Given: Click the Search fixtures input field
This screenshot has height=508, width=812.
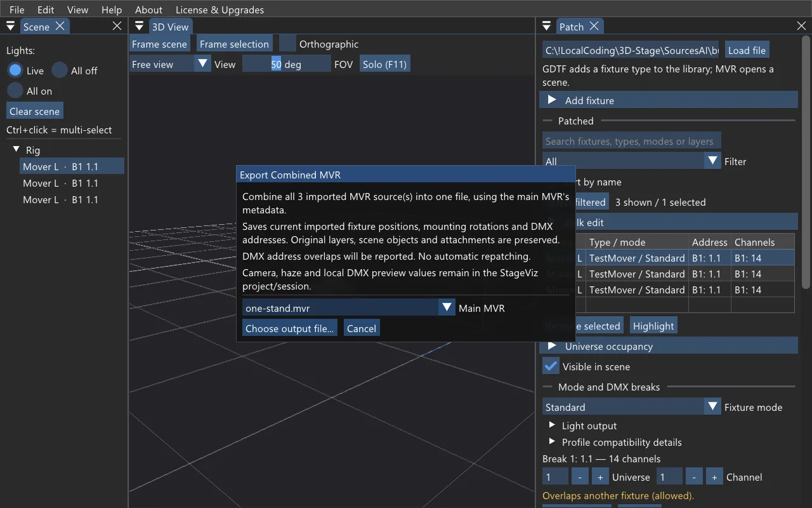Looking at the screenshot, I should tap(631, 141).
